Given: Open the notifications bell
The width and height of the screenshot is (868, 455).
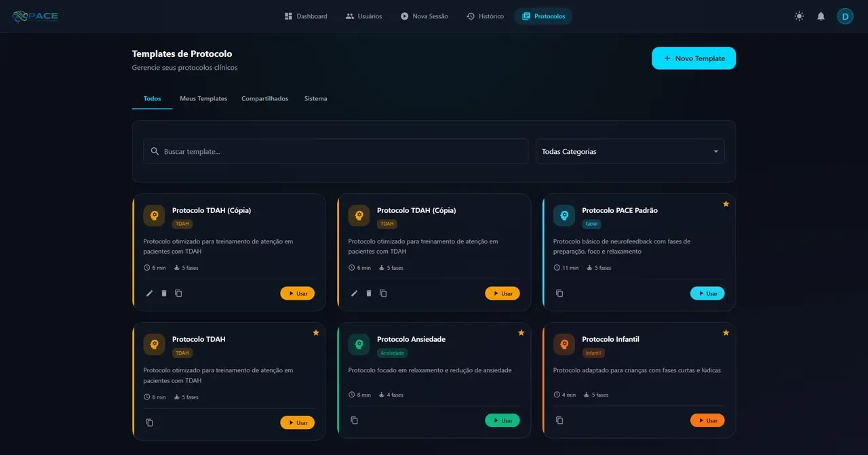Looking at the screenshot, I should 821,16.
